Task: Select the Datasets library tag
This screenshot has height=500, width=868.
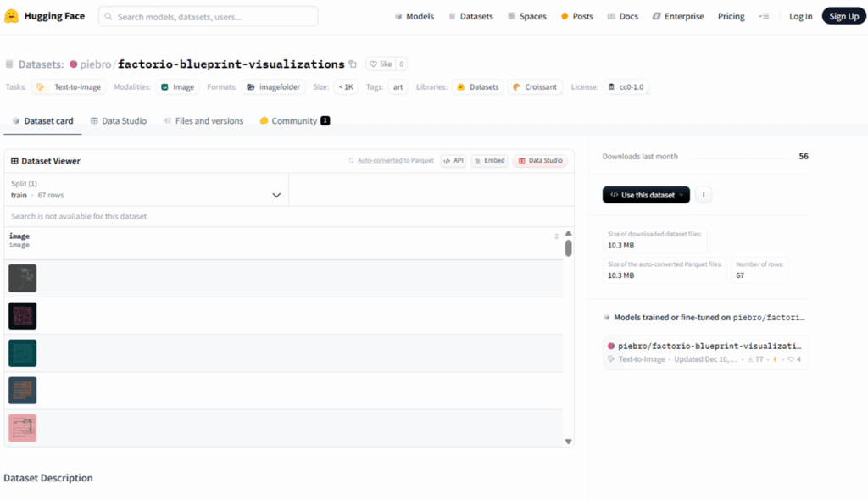Action: tap(478, 87)
